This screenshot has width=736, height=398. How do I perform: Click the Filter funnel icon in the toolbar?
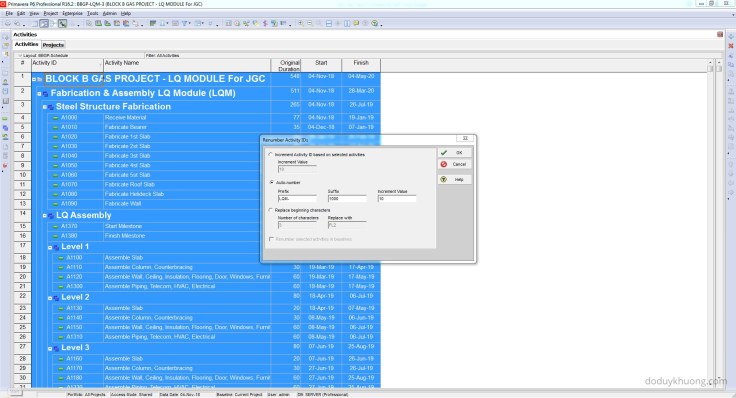tap(184, 23)
